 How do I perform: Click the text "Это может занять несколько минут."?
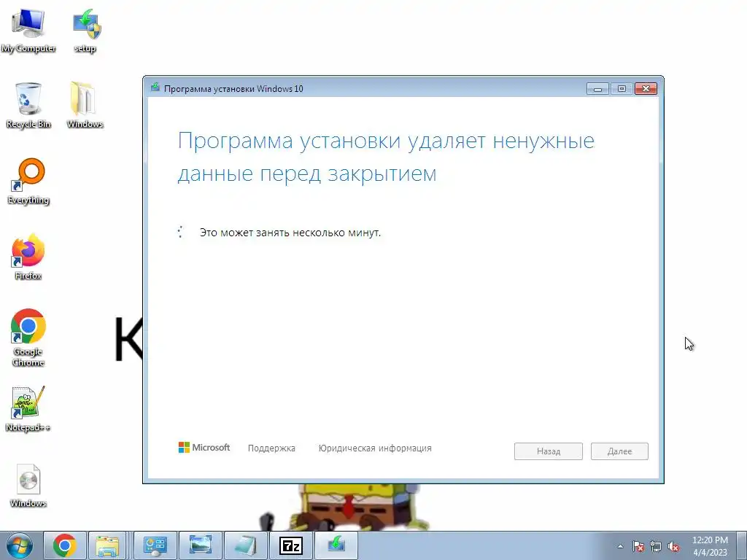pyautogui.click(x=290, y=233)
